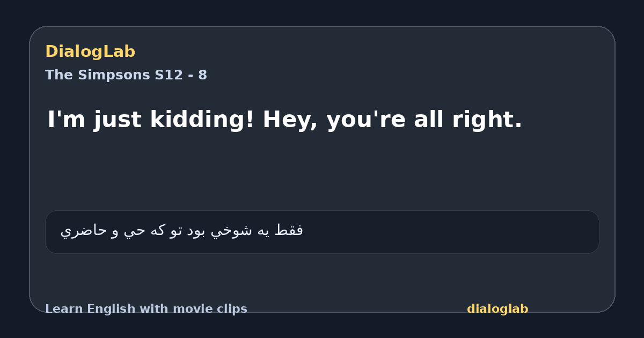Screen dimensions: 644x338
Task: Select the Persian translation box
Action: coord(322,232)
